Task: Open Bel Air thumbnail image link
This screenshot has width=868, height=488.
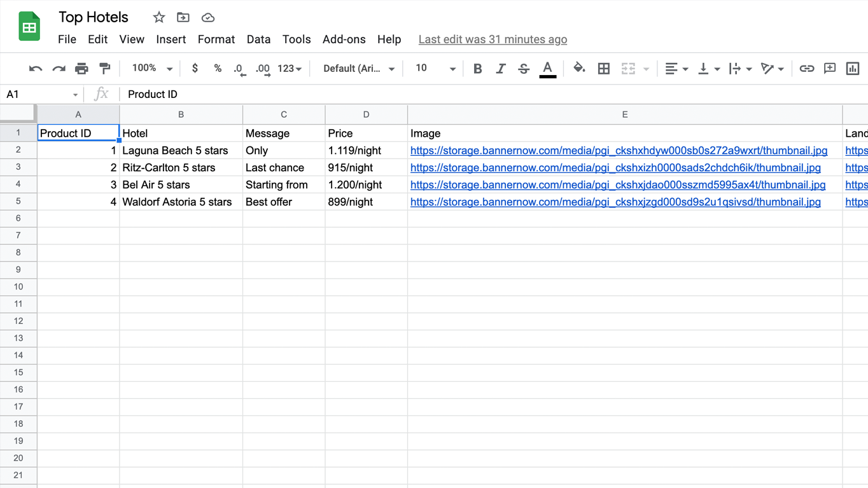Action: point(618,185)
